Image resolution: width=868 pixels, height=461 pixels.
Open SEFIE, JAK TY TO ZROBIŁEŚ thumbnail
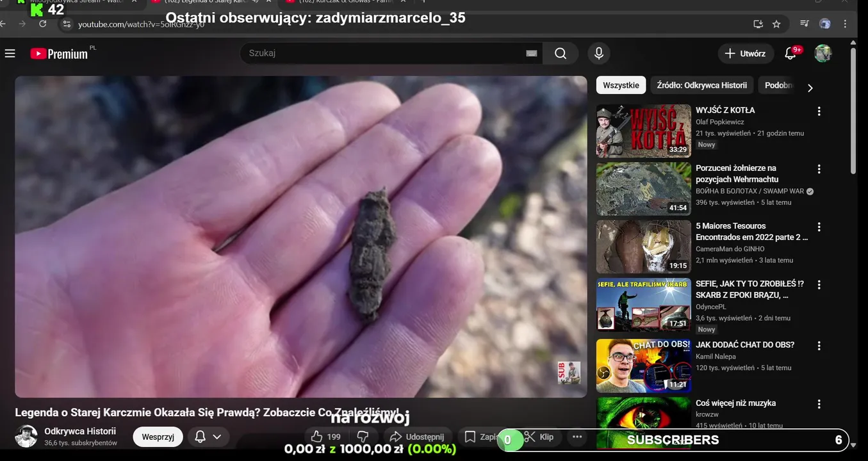(x=643, y=305)
